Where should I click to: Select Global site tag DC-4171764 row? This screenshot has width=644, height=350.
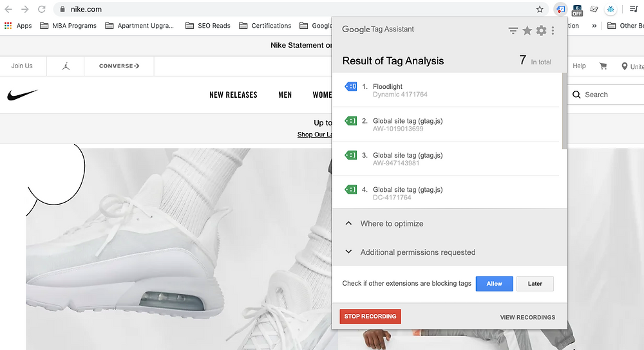(446, 193)
